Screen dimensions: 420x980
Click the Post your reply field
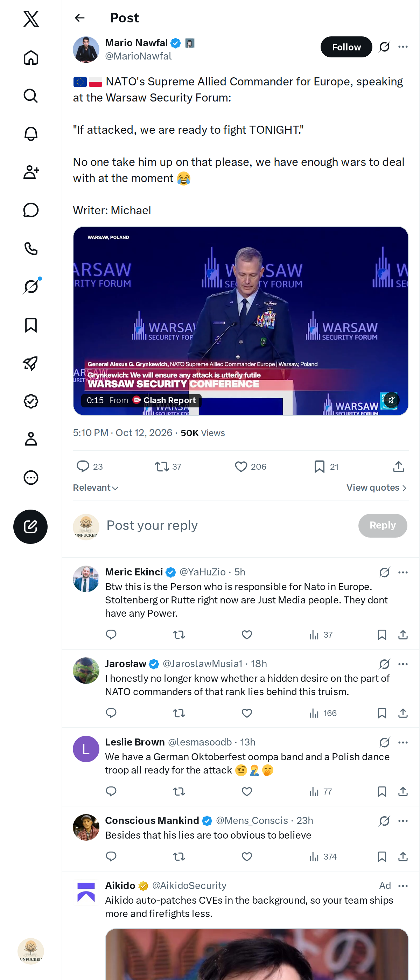click(x=228, y=525)
